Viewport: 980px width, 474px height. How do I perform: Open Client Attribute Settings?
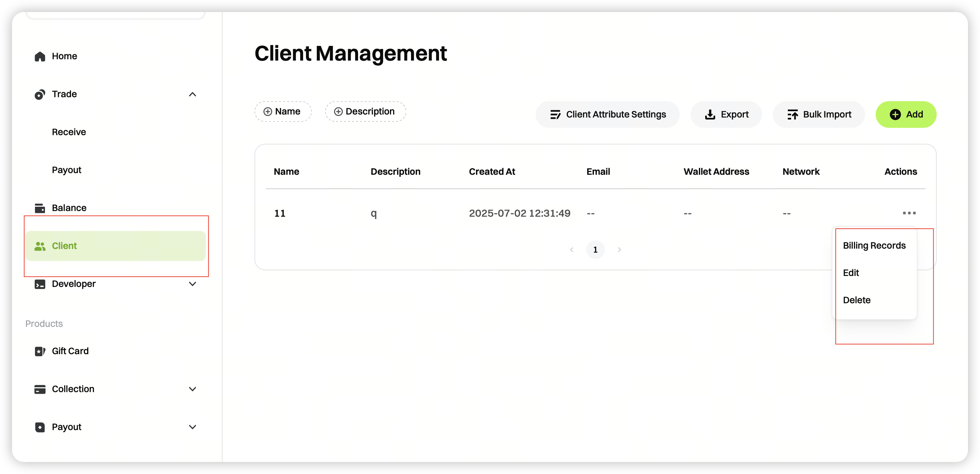point(608,115)
